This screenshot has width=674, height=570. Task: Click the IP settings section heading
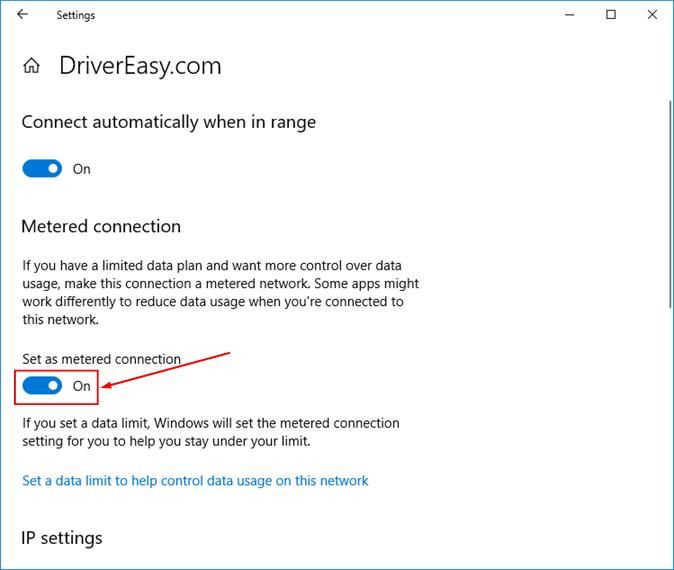point(62,538)
